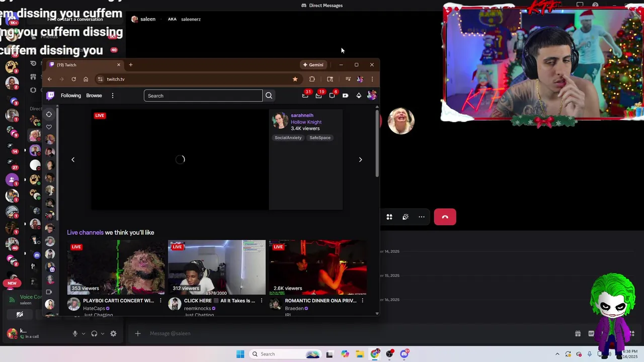Open the Braeden channel name

(294, 308)
